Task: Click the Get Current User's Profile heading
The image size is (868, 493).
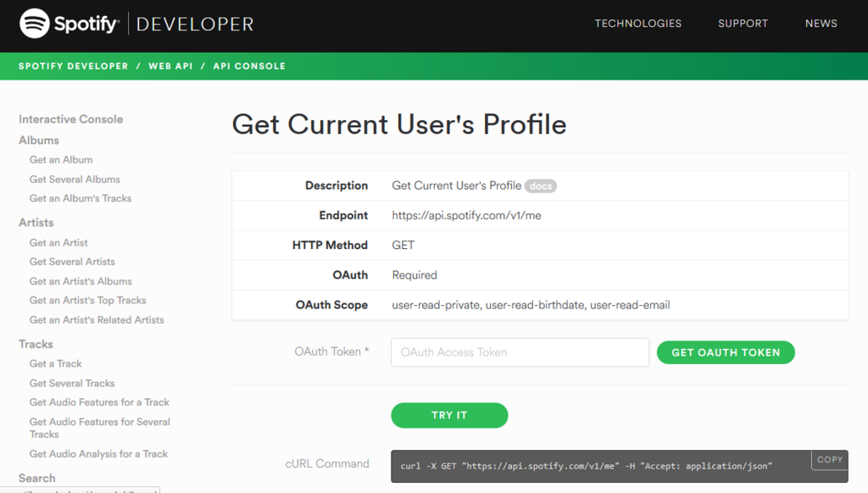Action: coord(399,125)
